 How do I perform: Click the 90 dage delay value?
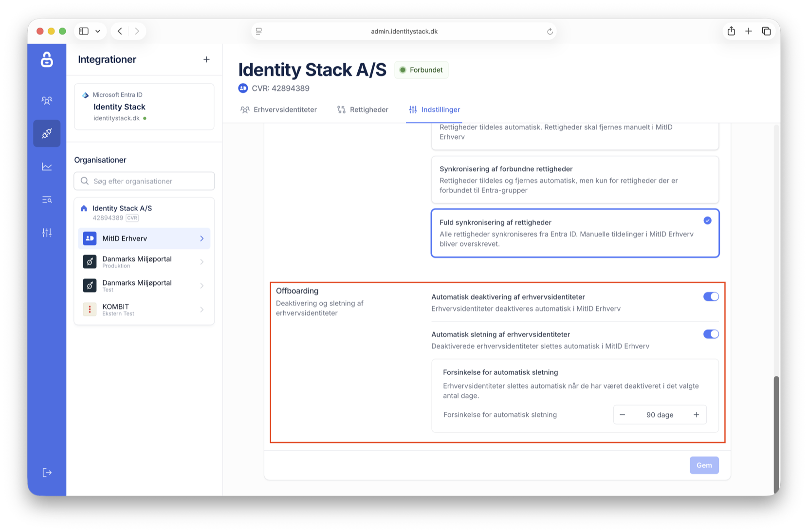(x=660, y=415)
